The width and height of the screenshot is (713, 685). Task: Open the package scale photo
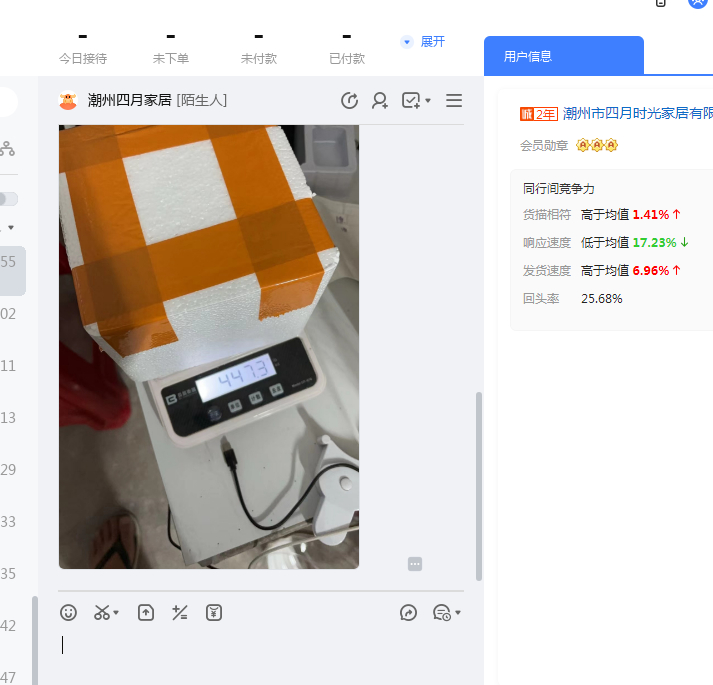[x=208, y=346]
